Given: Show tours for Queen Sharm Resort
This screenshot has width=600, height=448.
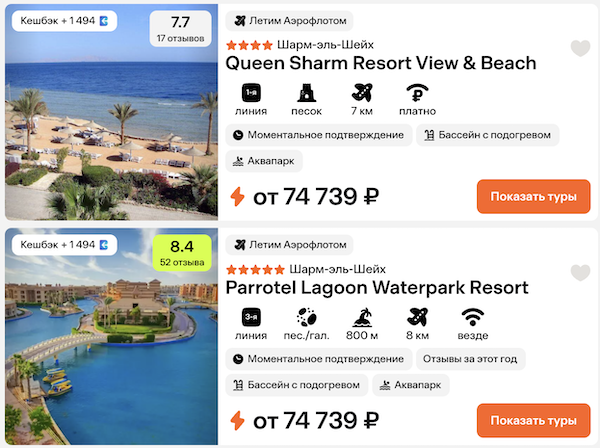Looking at the screenshot, I should pyautogui.click(x=533, y=196).
